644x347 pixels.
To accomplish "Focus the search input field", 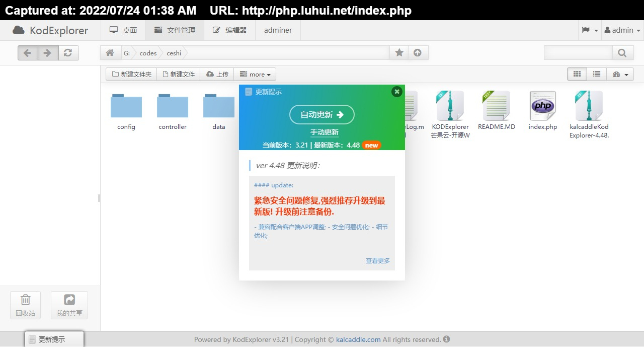I will 578,53.
